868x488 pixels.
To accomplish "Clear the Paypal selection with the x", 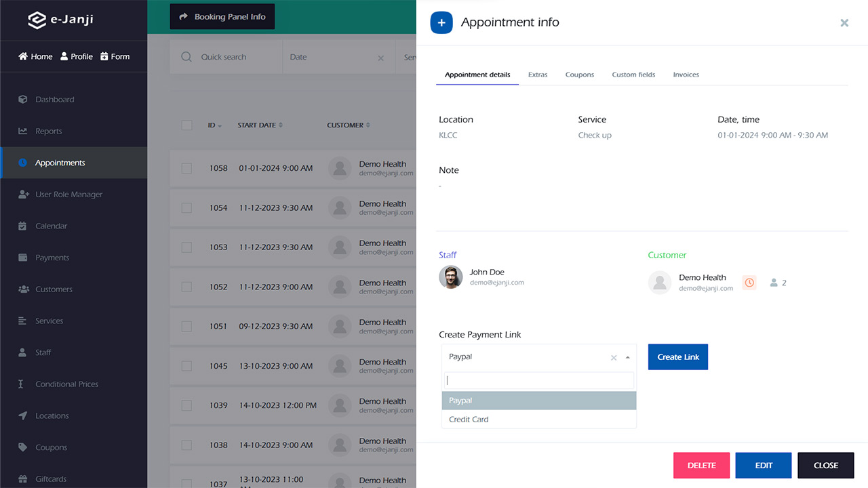I will click(614, 358).
